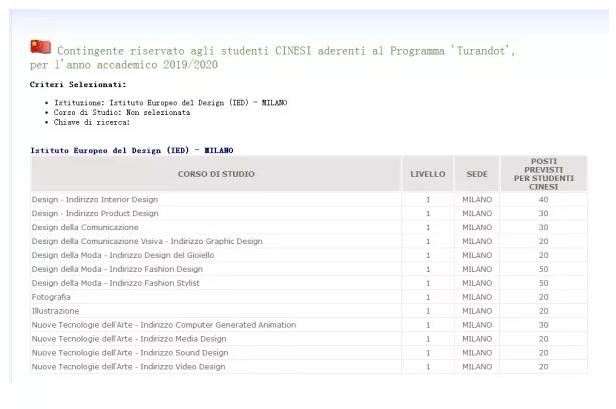Click the level value in the Sound Design row
The image size is (616, 409).
click(428, 353)
